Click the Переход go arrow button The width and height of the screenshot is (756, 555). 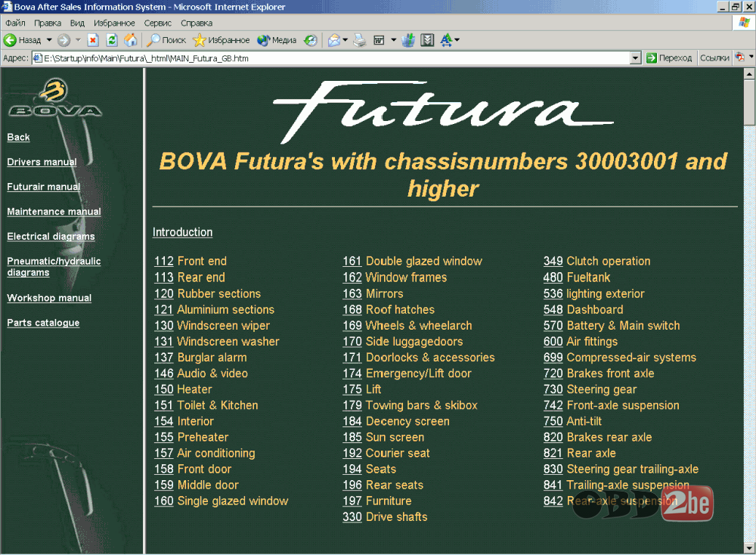click(669, 58)
